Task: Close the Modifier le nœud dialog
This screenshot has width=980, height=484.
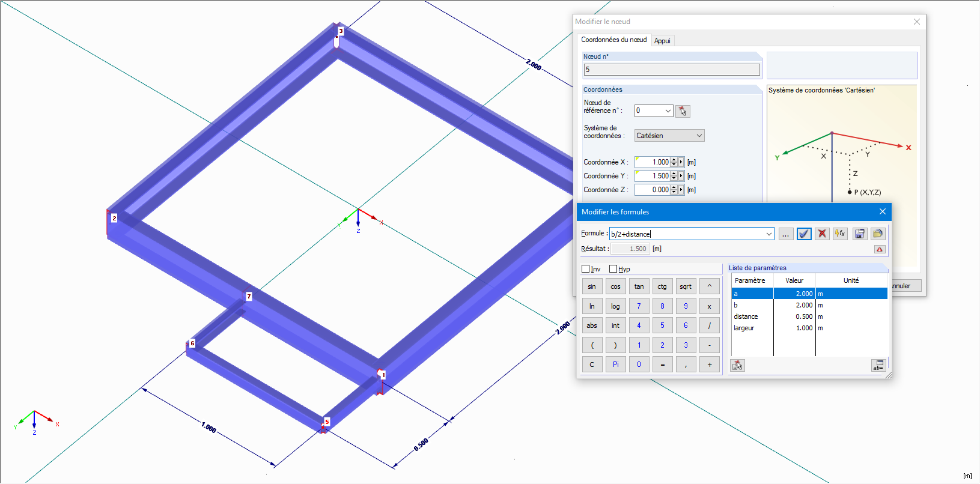Action: pos(917,22)
